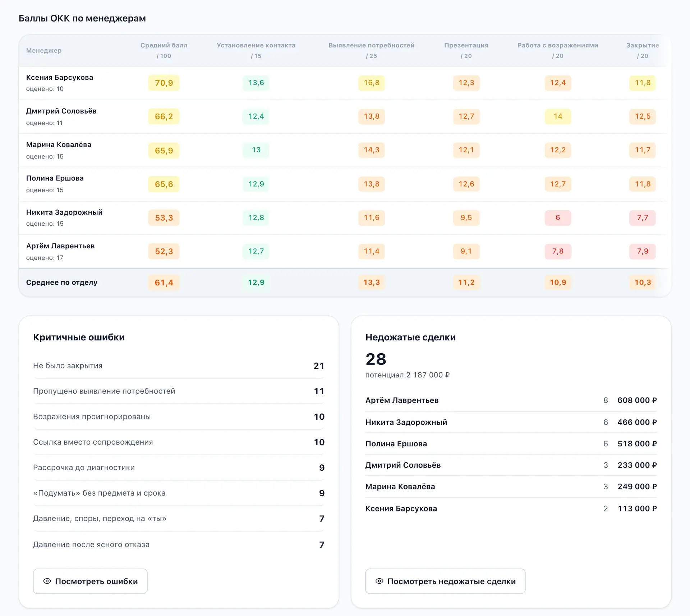Click the 7,7 closing score badge
The height and width of the screenshot is (616, 690).
click(643, 217)
